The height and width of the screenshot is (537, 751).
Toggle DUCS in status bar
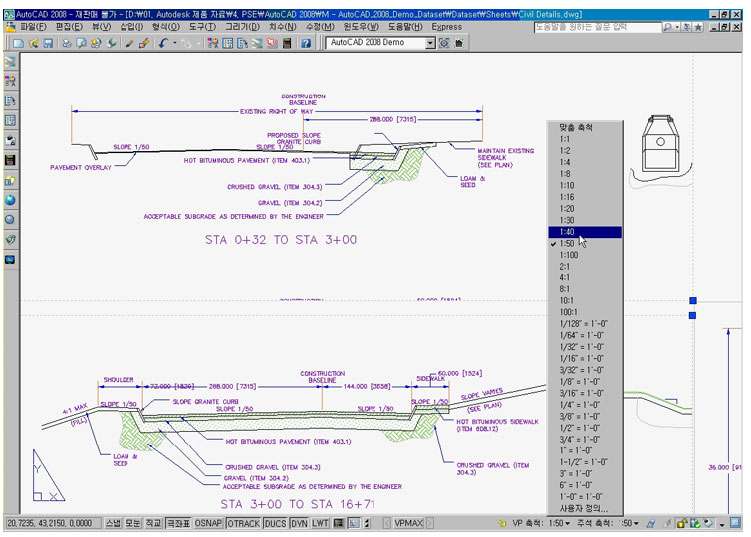[x=275, y=523]
